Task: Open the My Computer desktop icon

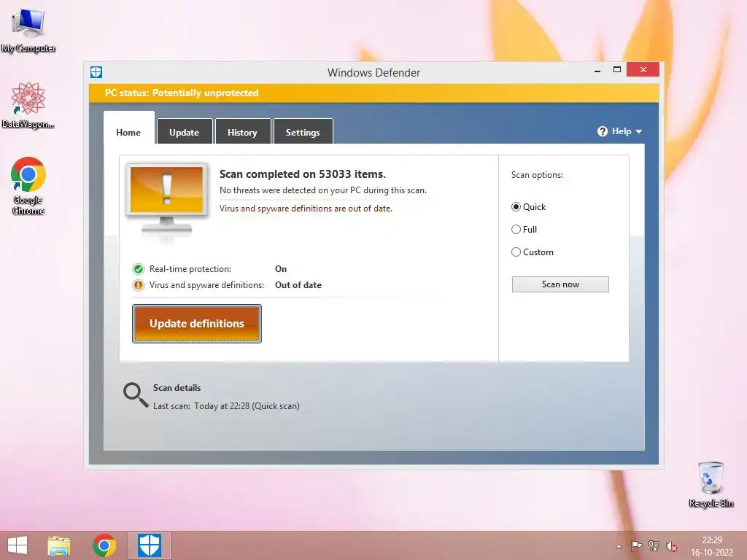Action: coord(28,29)
